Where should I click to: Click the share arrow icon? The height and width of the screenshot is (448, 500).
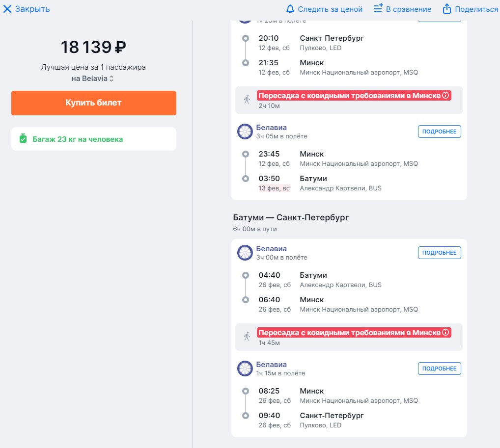(447, 9)
